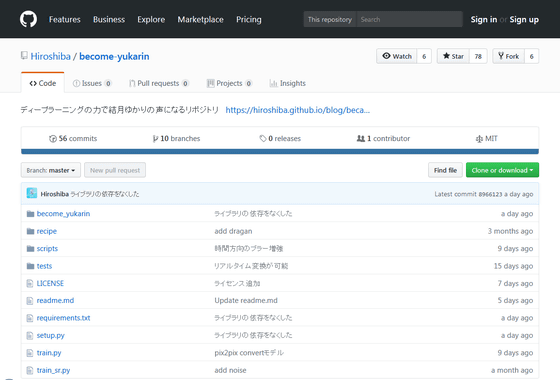
Task: Open the become-yukarin repository name link
Action: point(114,56)
